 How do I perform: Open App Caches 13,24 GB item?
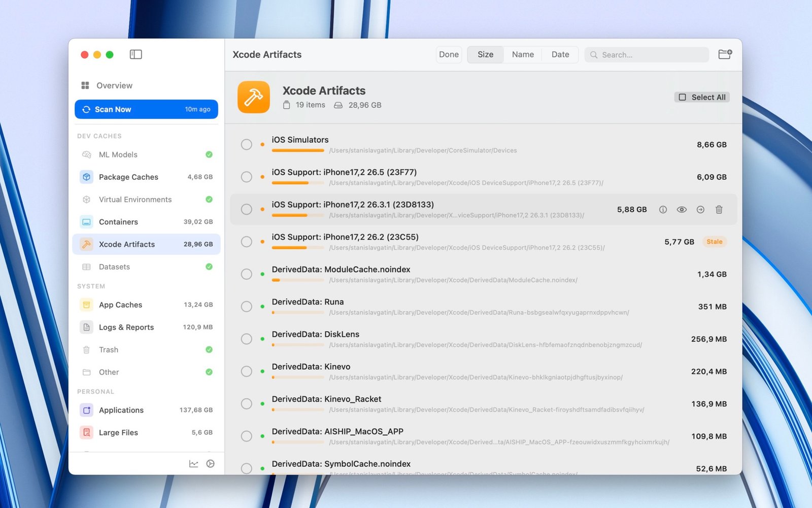(x=146, y=305)
